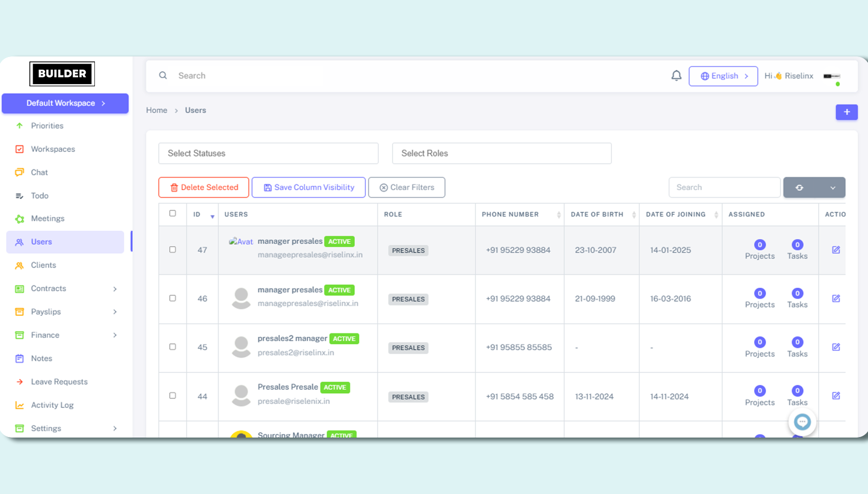Viewport: 868px width, 494px height.
Task: Click the edit icon for user 45
Action: (835, 347)
